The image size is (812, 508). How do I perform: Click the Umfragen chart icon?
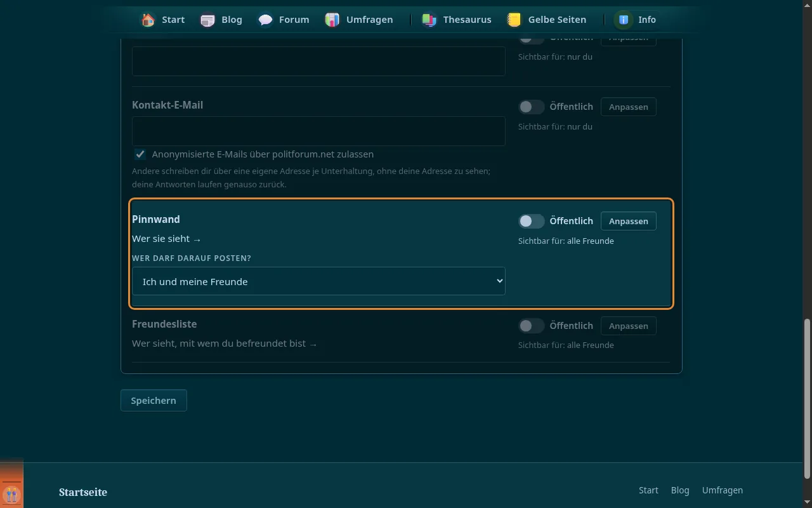point(332,20)
